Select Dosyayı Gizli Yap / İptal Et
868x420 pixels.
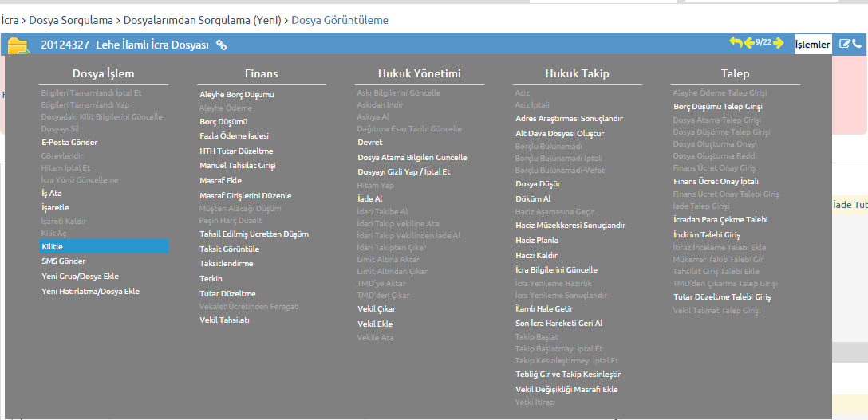coord(404,171)
